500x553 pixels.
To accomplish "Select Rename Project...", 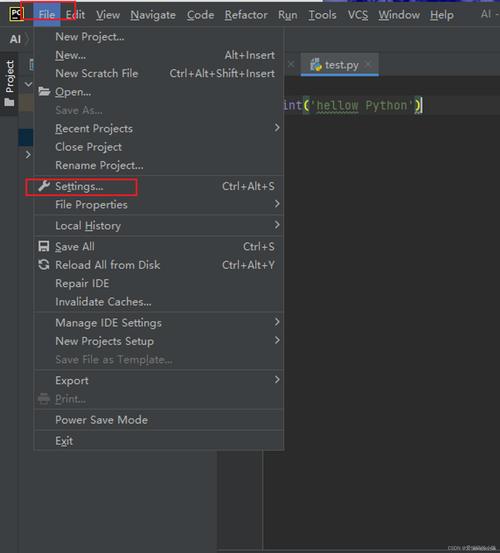I will 158,165.
